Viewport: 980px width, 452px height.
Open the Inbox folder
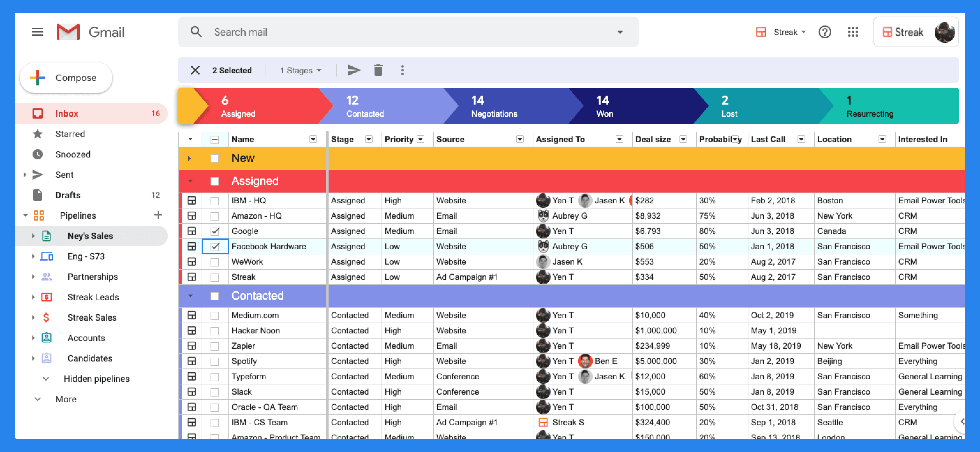(91, 113)
